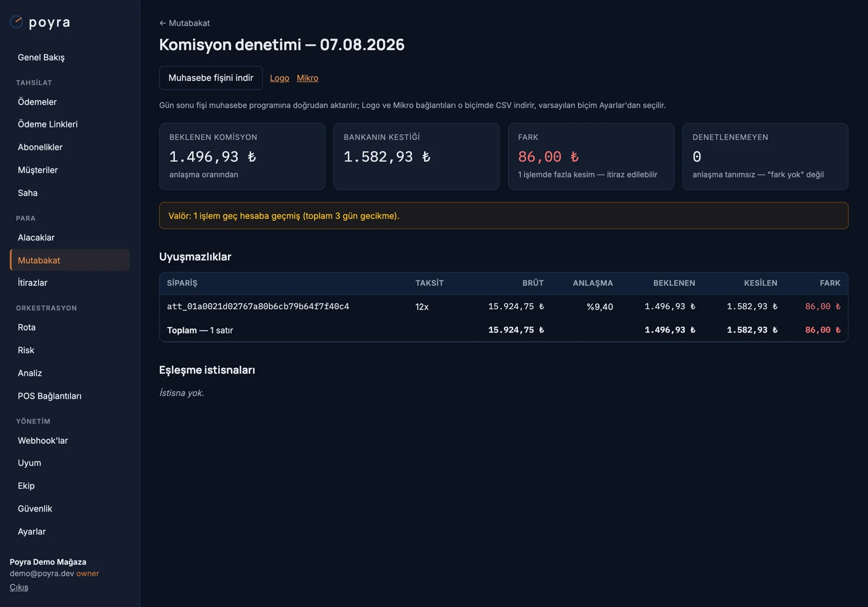
Task: Open Ayarlar in the sidebar
Action: pyautogui.click(x=69, y=531)
